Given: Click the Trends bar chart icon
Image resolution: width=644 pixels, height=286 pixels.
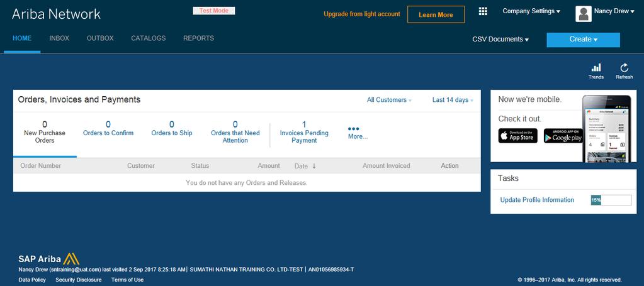Looking at the screenshot, I should coord(596,68).
